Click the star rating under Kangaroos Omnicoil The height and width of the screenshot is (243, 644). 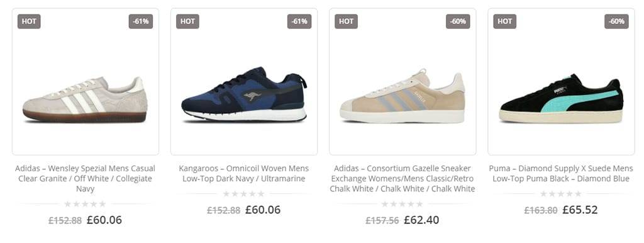click(244, 194)
